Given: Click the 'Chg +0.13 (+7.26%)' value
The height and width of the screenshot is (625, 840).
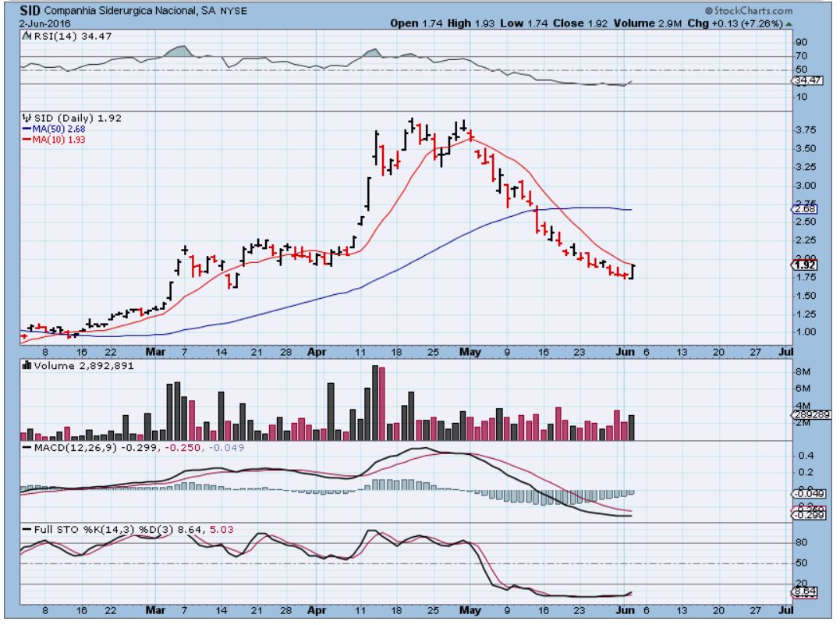Looking at the screenshot, I should tap(735, 23).
